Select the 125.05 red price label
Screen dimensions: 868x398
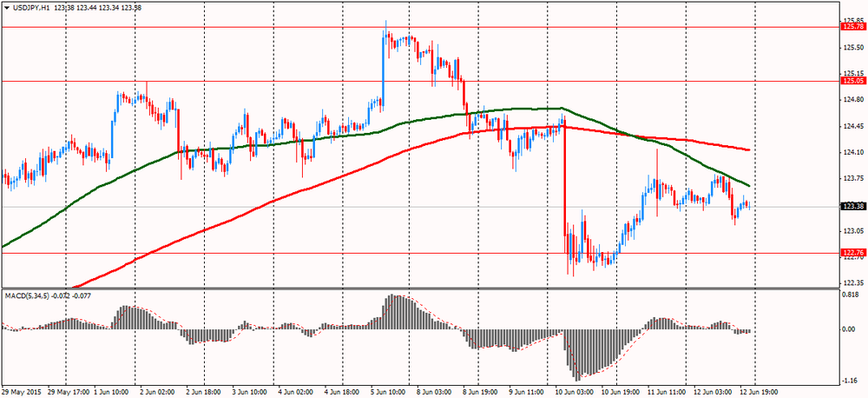click(853, 81)
